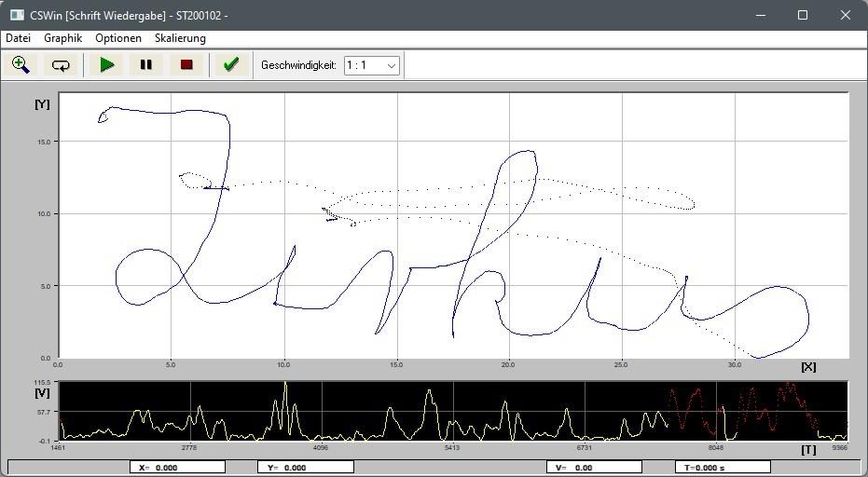Click the 4096 time axis tick value

point(321,447)
